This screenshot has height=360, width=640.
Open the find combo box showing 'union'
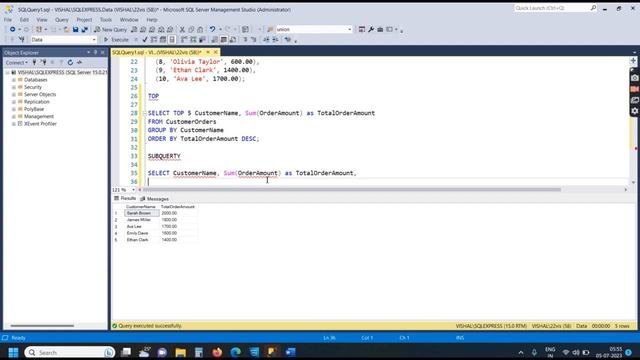coord(314,29)
